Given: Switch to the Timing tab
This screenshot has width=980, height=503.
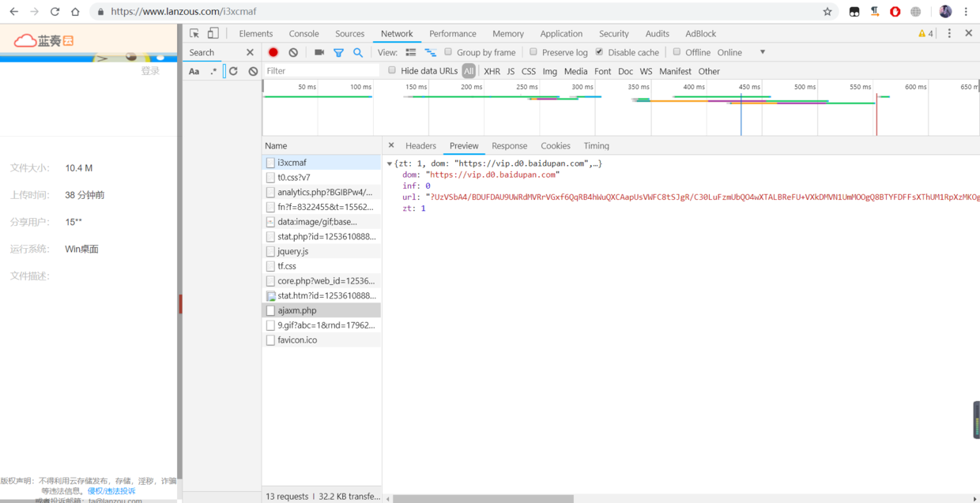Looking at the screenshot, I should click(597, 145).
